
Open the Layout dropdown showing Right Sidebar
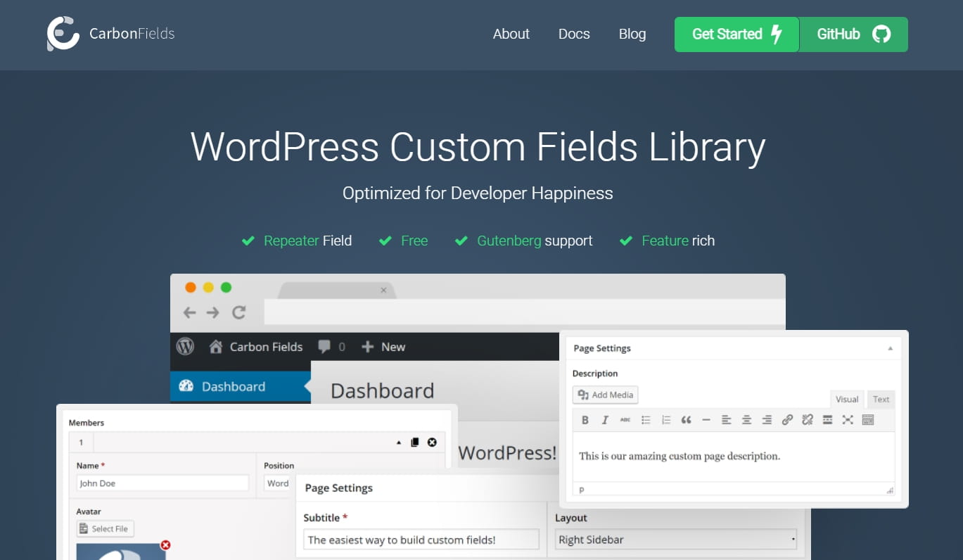pyautogui.click(x=676, y=540)
